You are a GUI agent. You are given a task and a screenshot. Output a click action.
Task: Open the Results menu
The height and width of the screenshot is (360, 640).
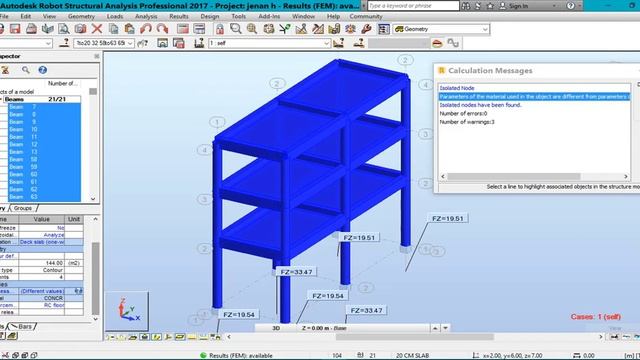point(179,16)
